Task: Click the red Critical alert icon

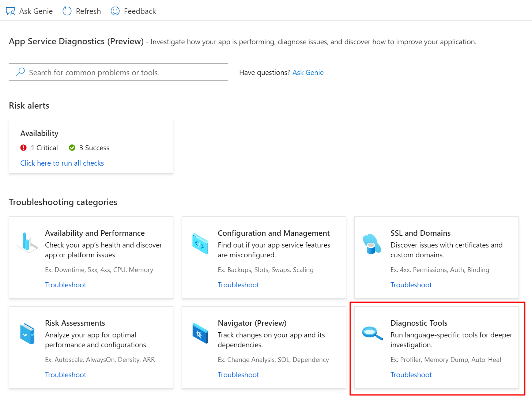Action: (x=24, y=148)
